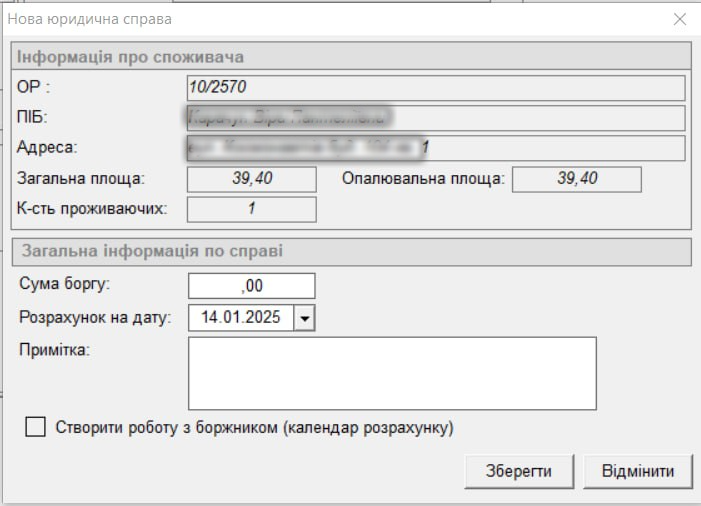
Task: Click the Адреса text field
Action: (x=435, y=148)
